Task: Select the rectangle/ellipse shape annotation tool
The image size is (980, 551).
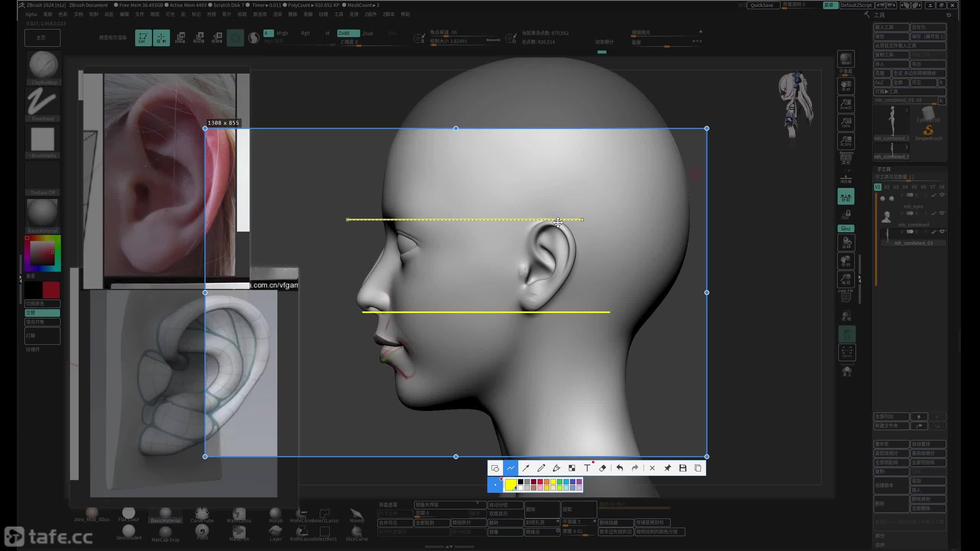Action: point(495,468)
